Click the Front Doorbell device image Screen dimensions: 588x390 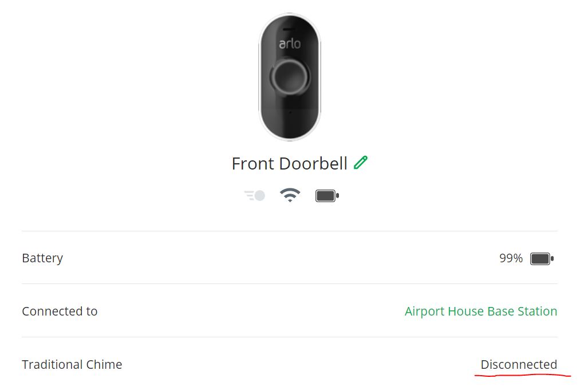coord(290,76)
